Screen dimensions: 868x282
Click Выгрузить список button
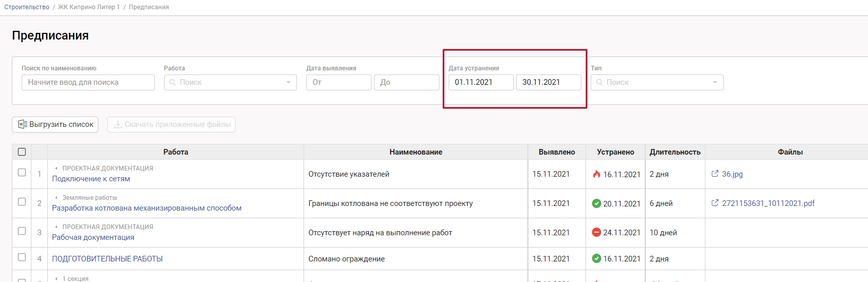tap(55, 125)
